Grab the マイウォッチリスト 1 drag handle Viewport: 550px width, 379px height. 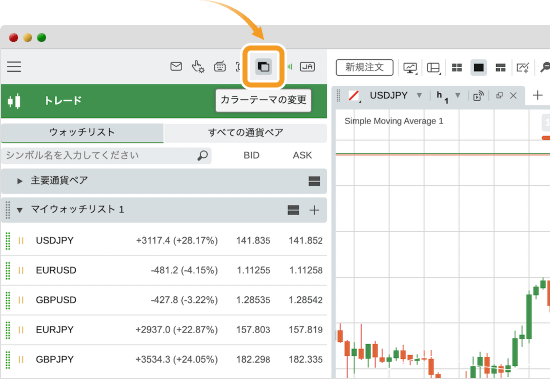pyautogui.click(x=8, y=210)
